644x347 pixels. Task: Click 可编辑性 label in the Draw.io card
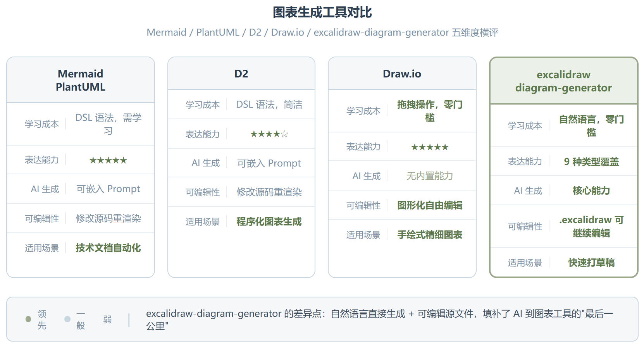363,205
